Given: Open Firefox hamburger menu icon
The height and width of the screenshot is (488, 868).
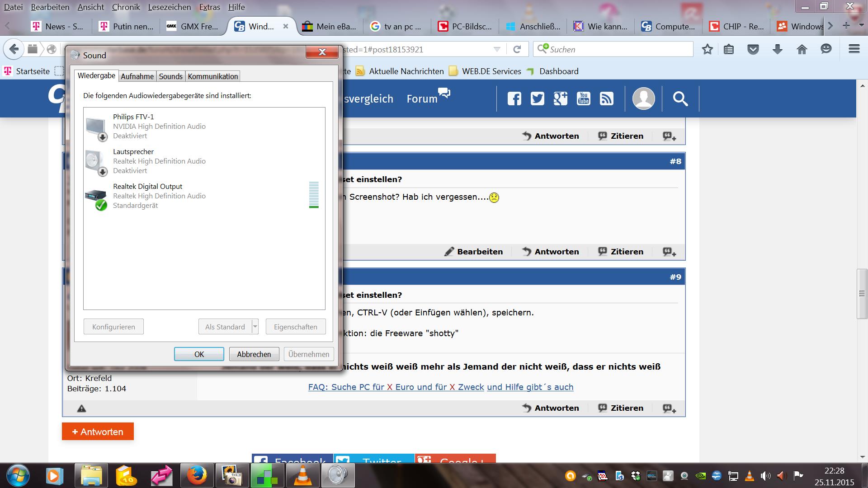Looking at the screenshot, I should pyautogui.click(x=854, y=49).
